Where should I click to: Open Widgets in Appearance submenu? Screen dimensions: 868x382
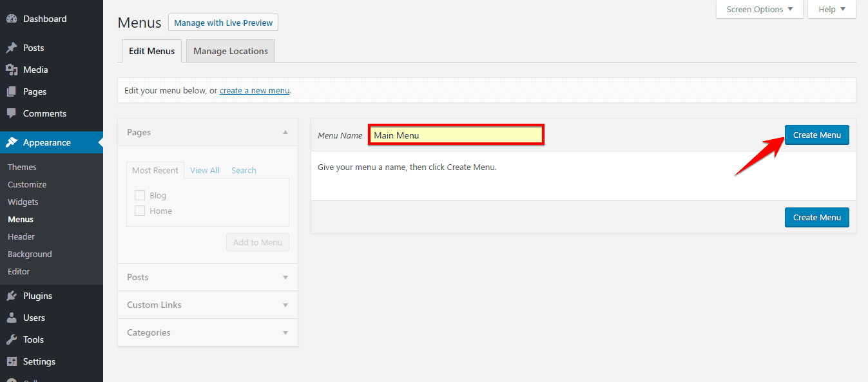[23, 202]
